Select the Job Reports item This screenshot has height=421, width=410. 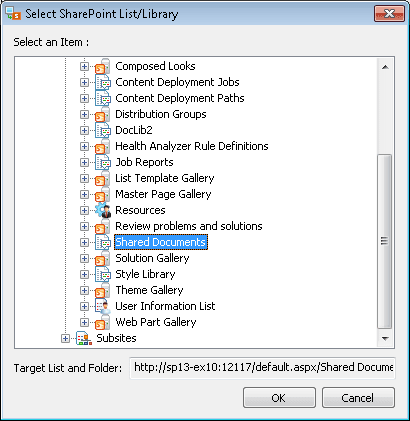(144, 162)
